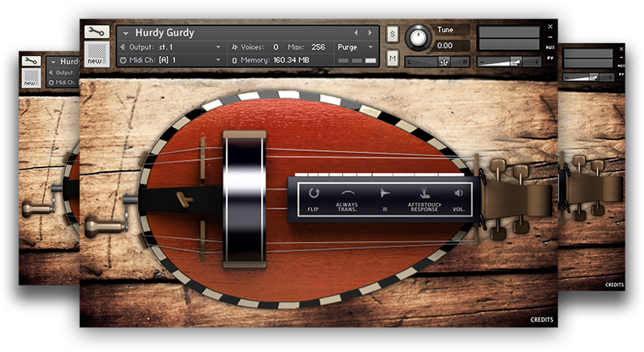Click the 'new' instrument logo thumbnail
This screenshot has width=644, height=352.
click(x=95, y=54)
